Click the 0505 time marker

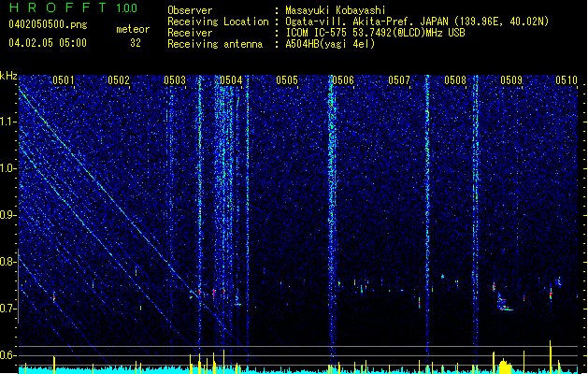click(x=287, y=80)
